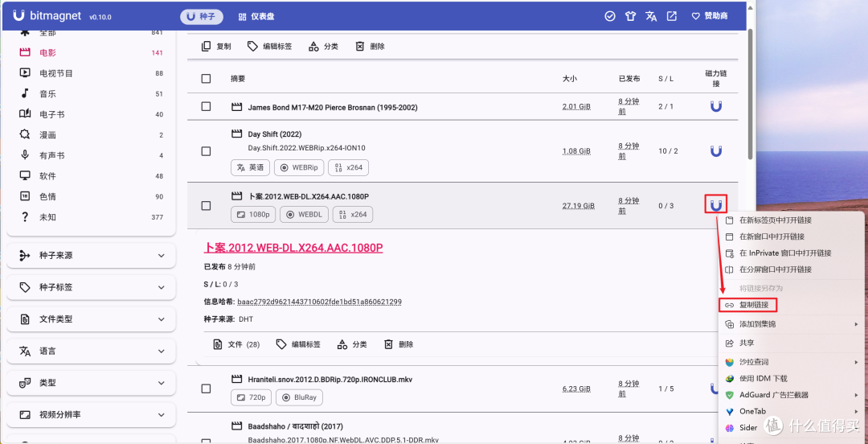The image size is (868, 444).
Task: Check the 卜案.2012.WEB-DL row checkbox
Action: pos(206,206)
